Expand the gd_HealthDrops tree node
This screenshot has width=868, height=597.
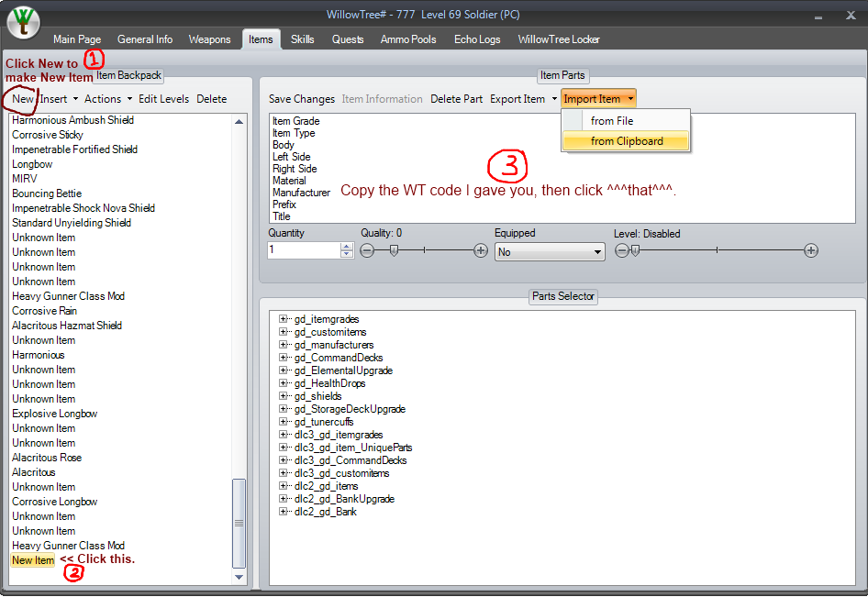tap(284, 383)
